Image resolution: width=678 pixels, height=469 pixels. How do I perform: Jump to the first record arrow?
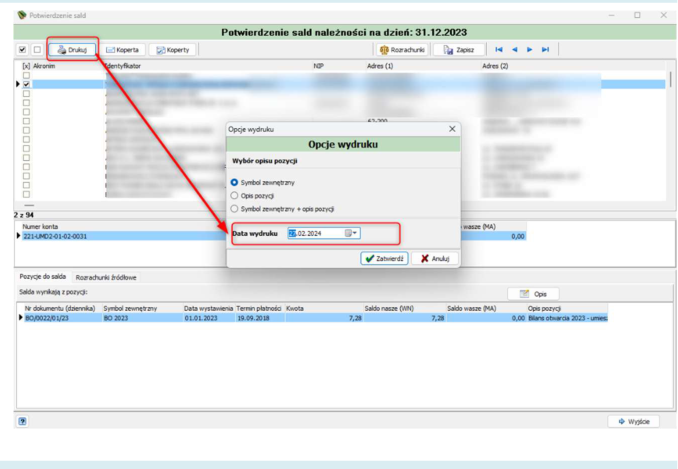[499, 50]
